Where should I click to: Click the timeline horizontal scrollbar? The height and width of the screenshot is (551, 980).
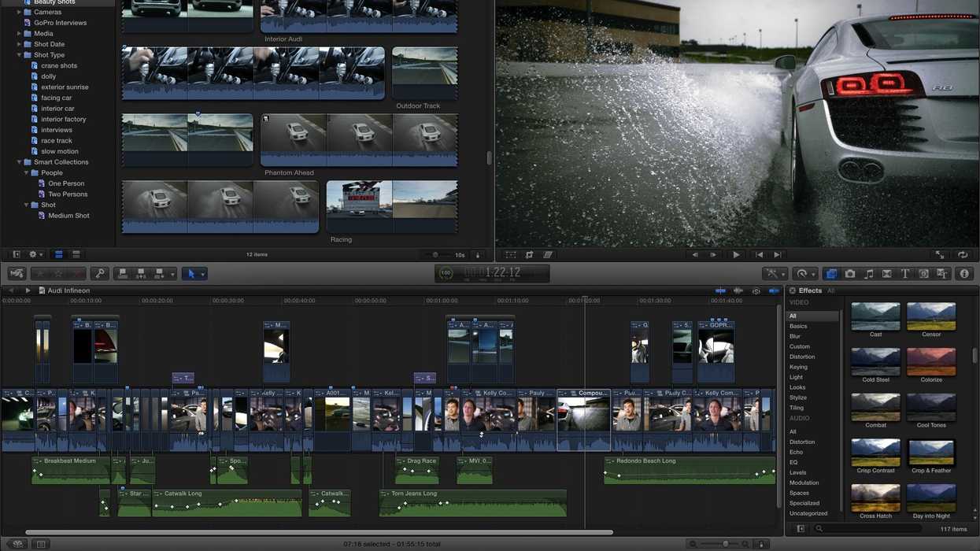(319, 533)
